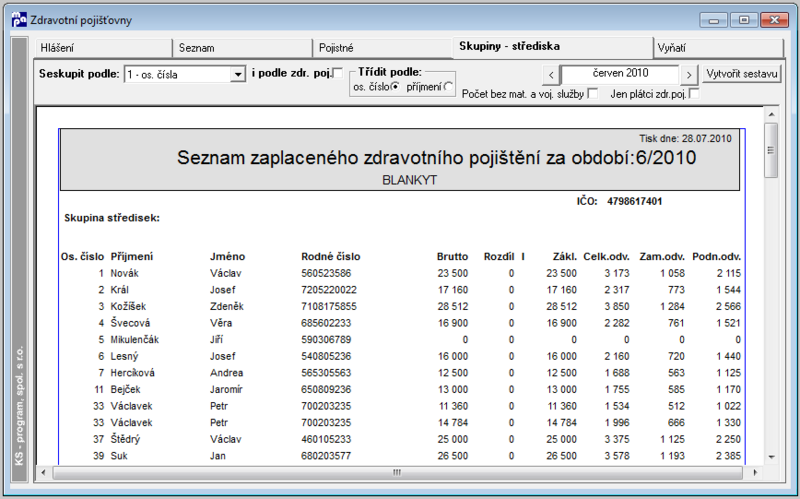This screenshot has height=499, width=800.
Task: Click employee deduction value '1 193'
Action: (672, 456)
